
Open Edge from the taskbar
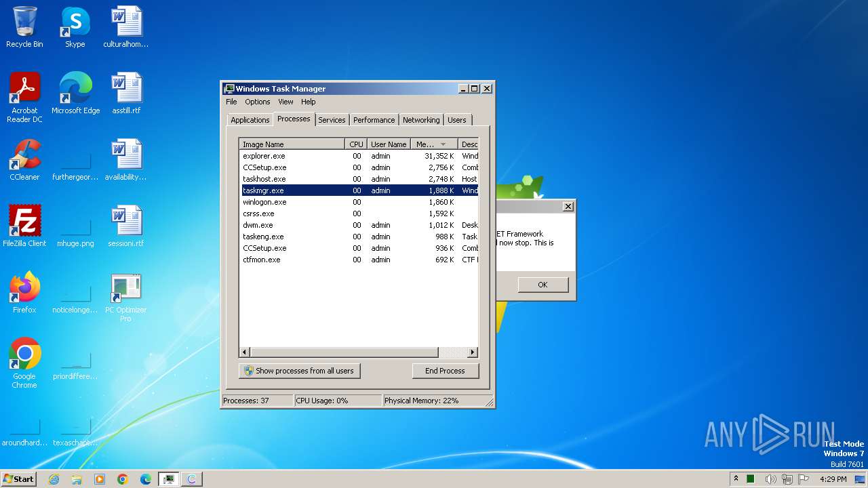pos(146,479)
